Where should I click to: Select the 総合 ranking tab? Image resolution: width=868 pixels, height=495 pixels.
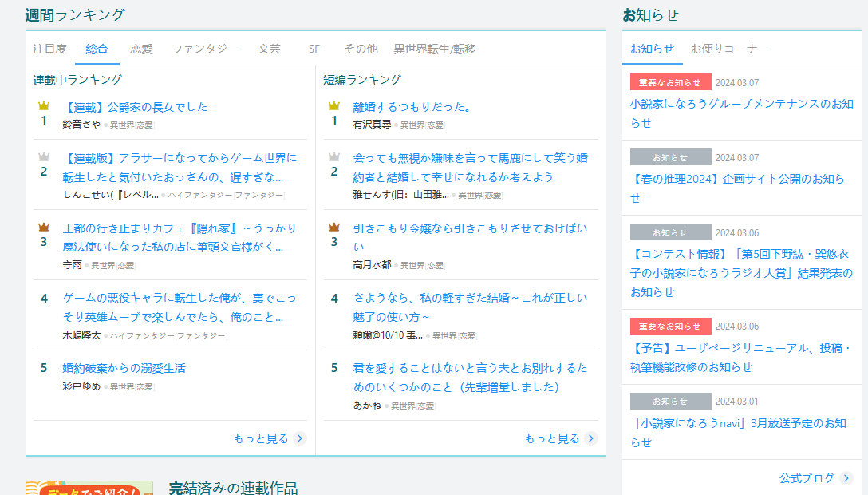point(97,49)
